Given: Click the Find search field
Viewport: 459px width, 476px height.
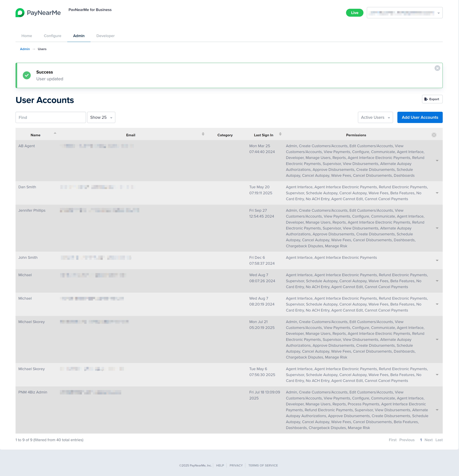Looking at the screenshot, I should (x=50, y=117).
